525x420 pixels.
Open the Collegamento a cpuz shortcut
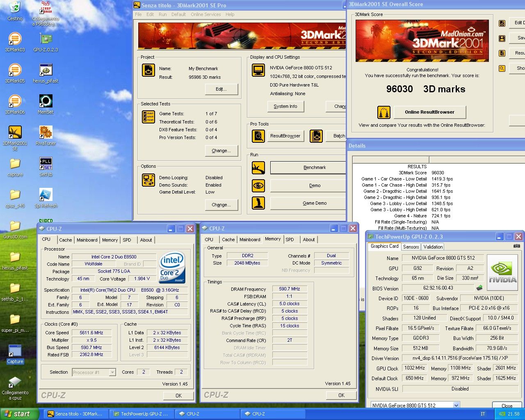(15, 387)
